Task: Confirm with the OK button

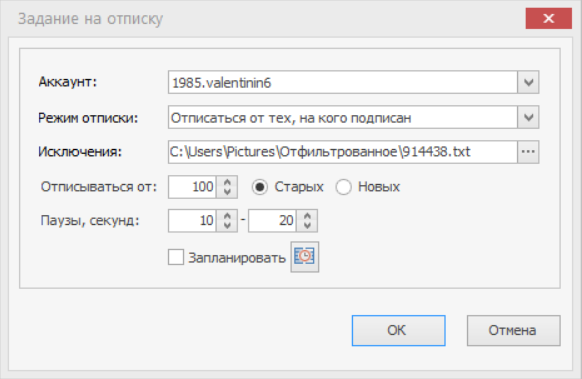Action: (x=399, y=330)
